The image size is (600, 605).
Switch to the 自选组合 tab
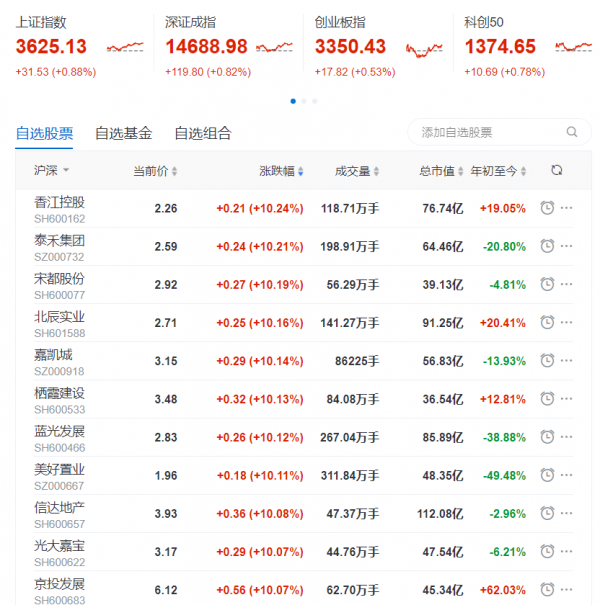(x=202, y=133)
